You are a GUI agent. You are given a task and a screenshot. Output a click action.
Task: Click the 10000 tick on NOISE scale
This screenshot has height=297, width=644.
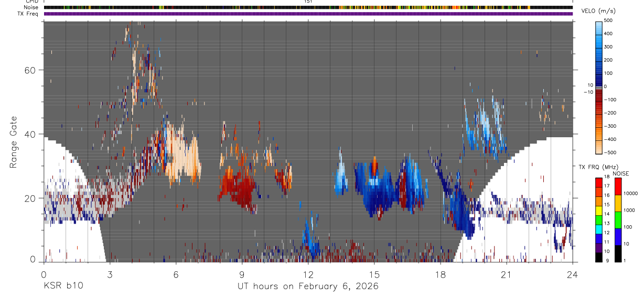[x=630, y=193]
